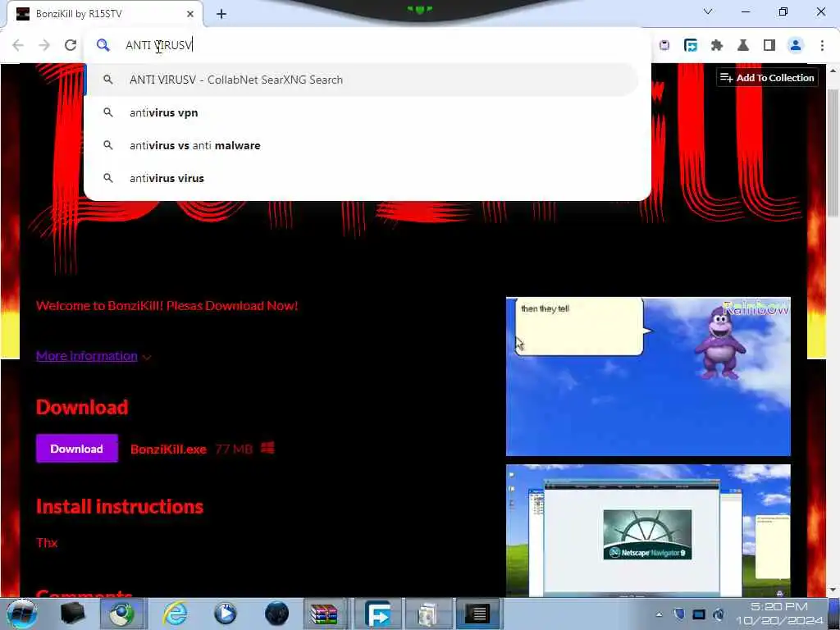This screenshot has height=630, width=840.
Task: Toggle the browser side panel
Action: point(769,46)
